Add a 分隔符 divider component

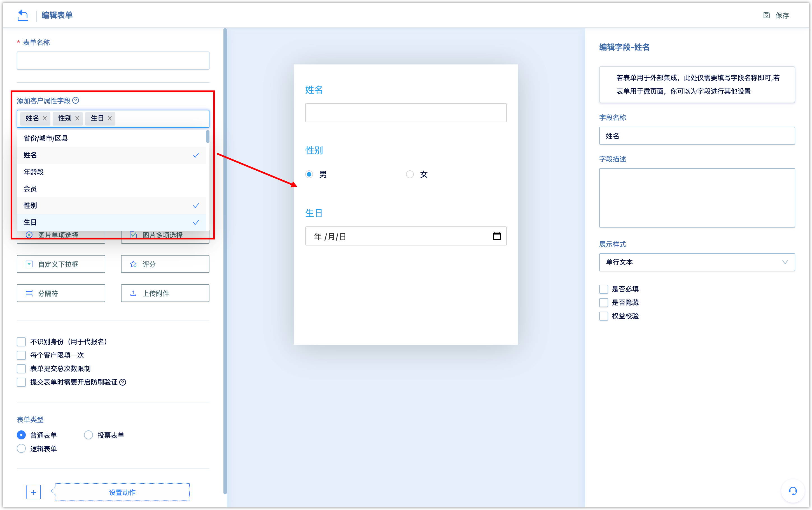(61, 293)
